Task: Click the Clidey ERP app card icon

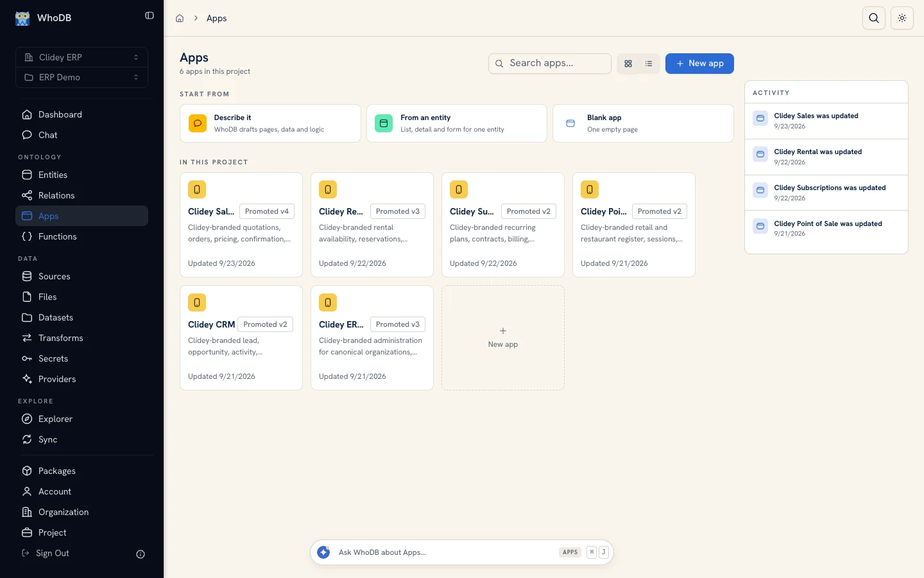Action: pos(328,302)
